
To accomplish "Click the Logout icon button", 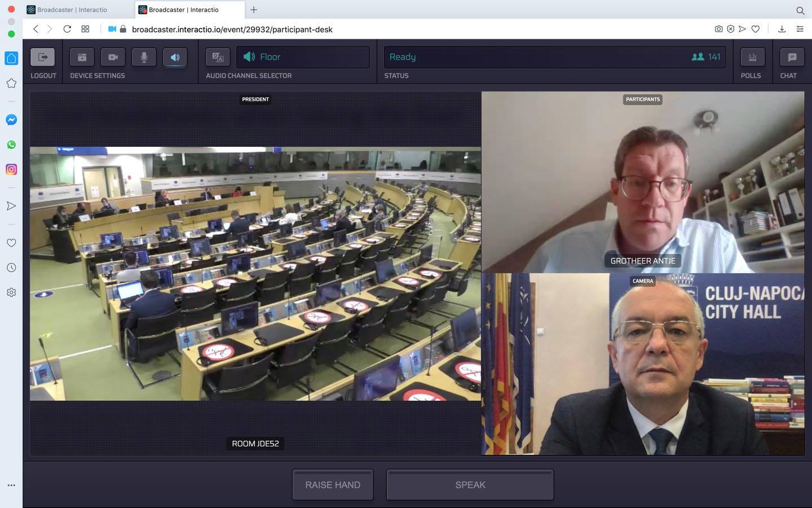I will tap(43, 57).
